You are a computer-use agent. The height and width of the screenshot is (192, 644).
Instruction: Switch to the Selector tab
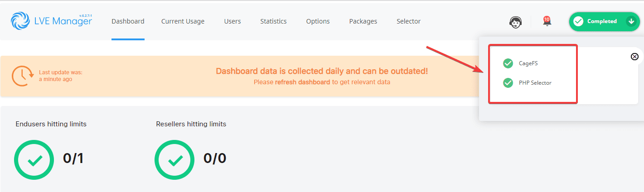click(x=408, y=21)
